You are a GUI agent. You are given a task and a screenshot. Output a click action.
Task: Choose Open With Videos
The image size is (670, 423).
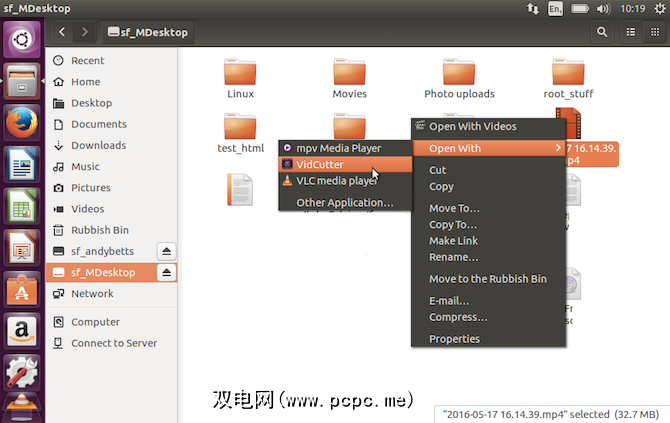(489, 126)
